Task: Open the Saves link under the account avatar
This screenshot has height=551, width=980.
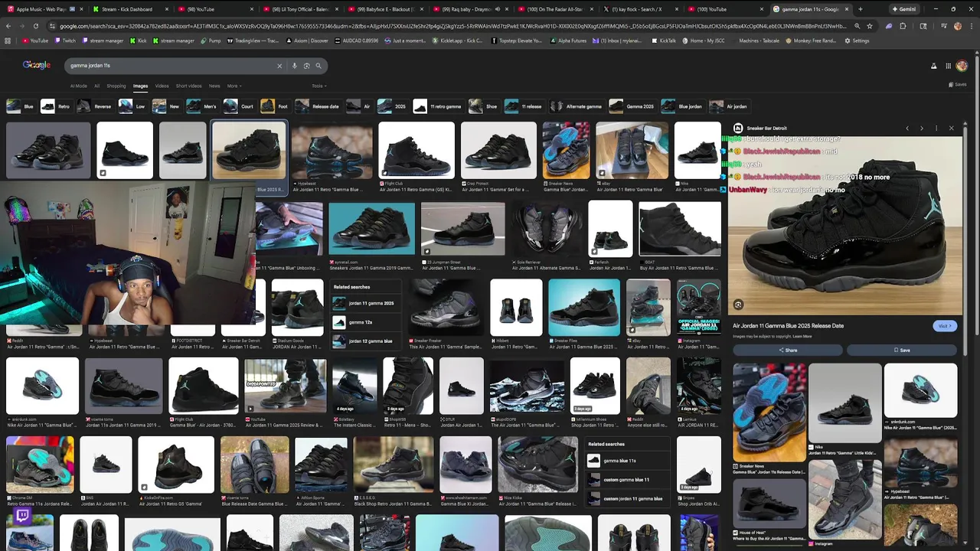Action: (x=958, y=84)
